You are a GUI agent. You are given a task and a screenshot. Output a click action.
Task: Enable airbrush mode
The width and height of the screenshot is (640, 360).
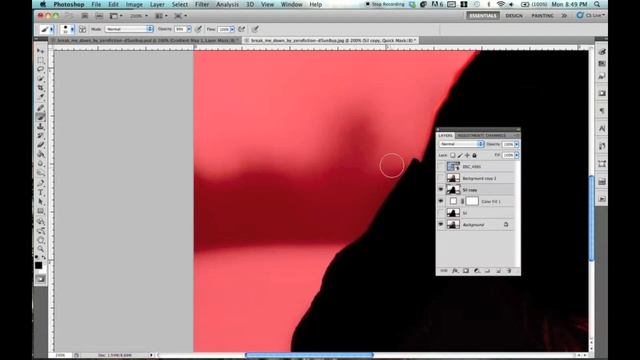242,29
